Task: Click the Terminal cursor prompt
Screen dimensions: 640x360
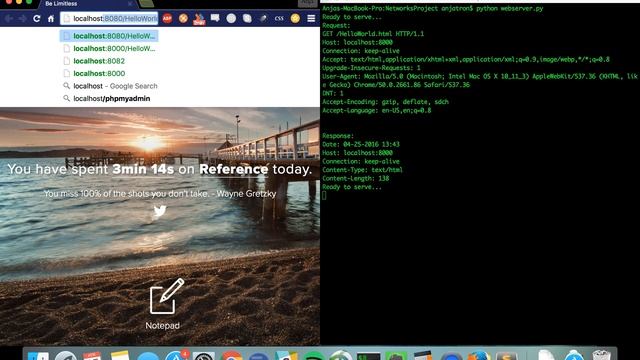Action: pyautogui.click(x=324, y=196)
